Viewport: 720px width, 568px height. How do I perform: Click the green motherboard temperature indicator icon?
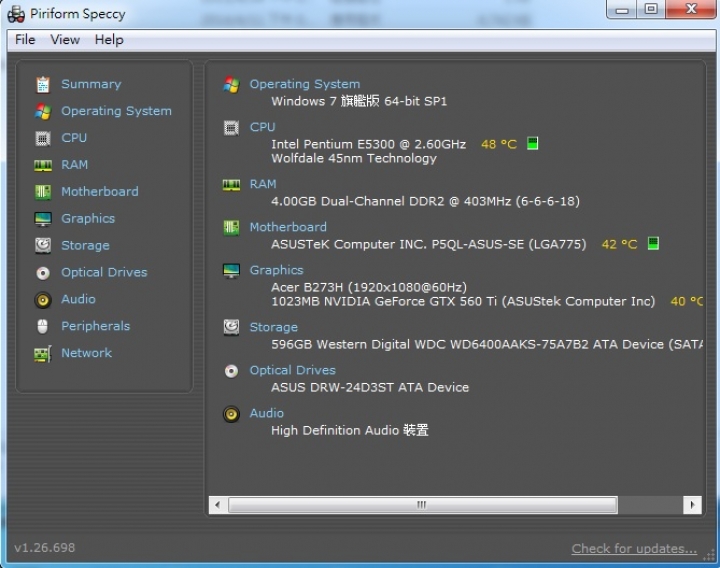coord(653,243)
